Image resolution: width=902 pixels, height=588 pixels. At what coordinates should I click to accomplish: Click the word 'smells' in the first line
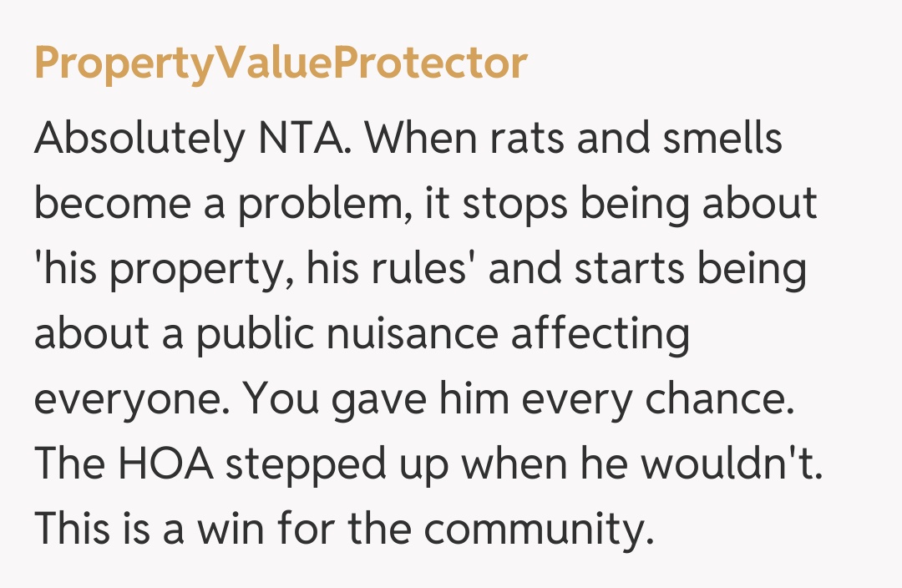[722, 139]
